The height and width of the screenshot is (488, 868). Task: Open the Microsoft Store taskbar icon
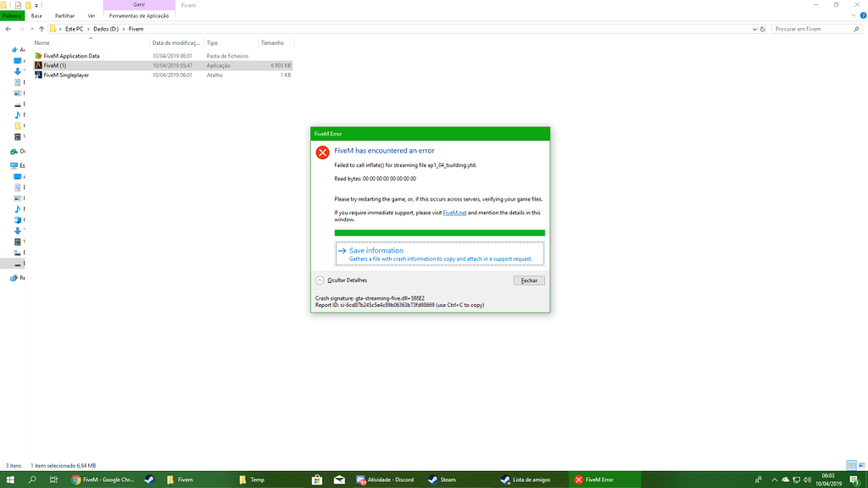pos(317,479)
